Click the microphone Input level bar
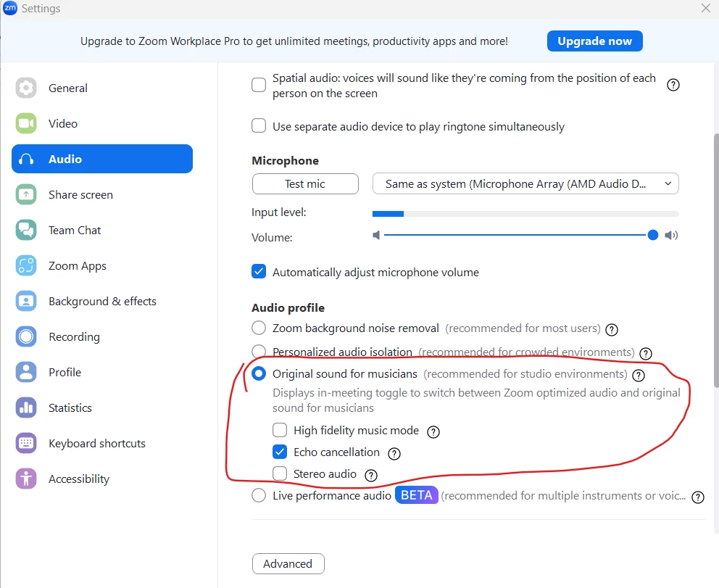 [525, 214]
